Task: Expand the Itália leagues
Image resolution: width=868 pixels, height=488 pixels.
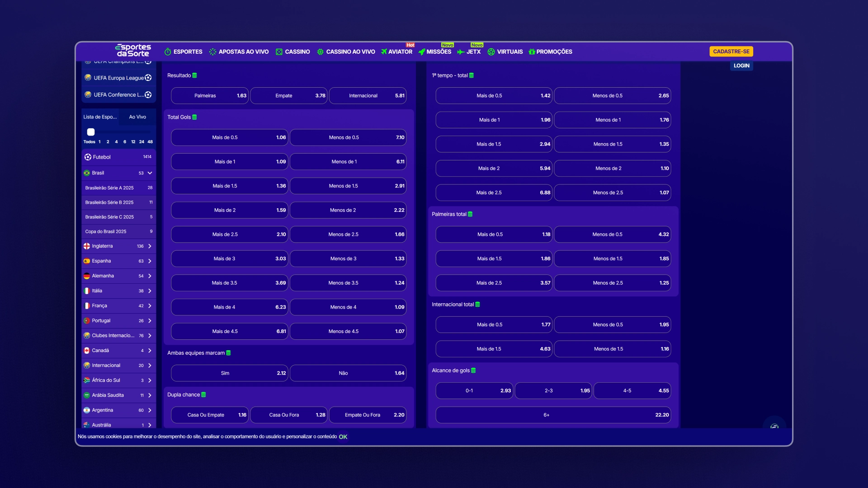Action: 150,291
